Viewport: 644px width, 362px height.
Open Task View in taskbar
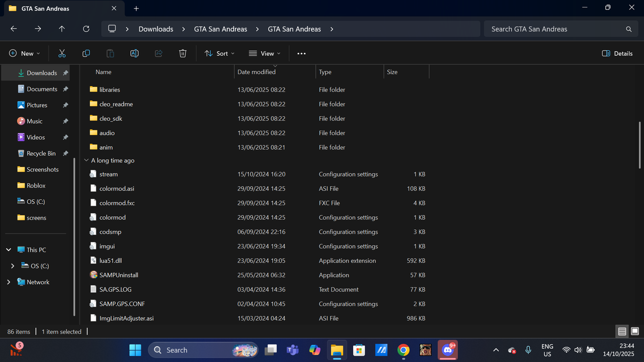point(272,350)
